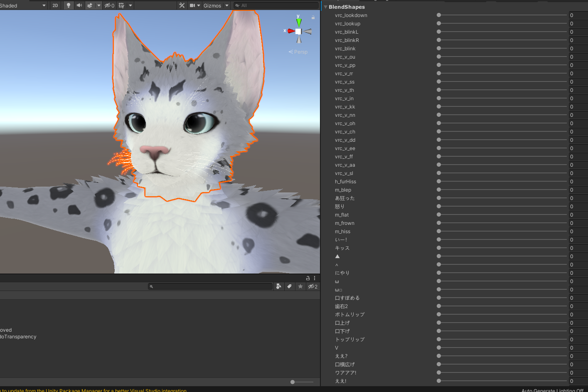Viewport: 588px width, 392px height.
Task: Toggle hidden packages visibility in Project panel
Action: [312, 286]
